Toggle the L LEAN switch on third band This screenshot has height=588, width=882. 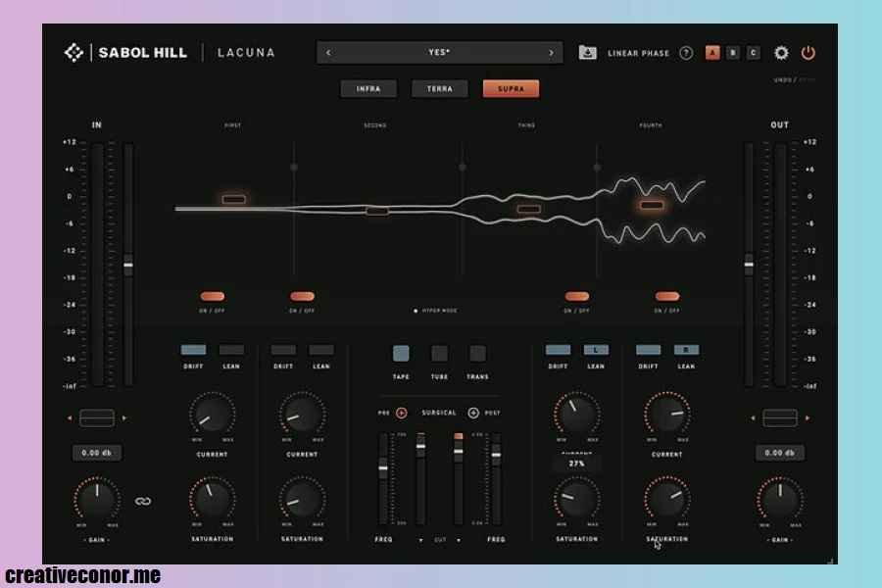click(x=596, y=350)
